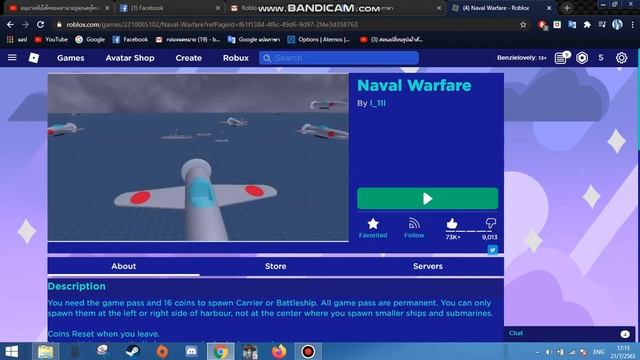Open the Facebook bookmark
Image resolution: width=640 pixels, height=360 pixels.
coord(130,40)
